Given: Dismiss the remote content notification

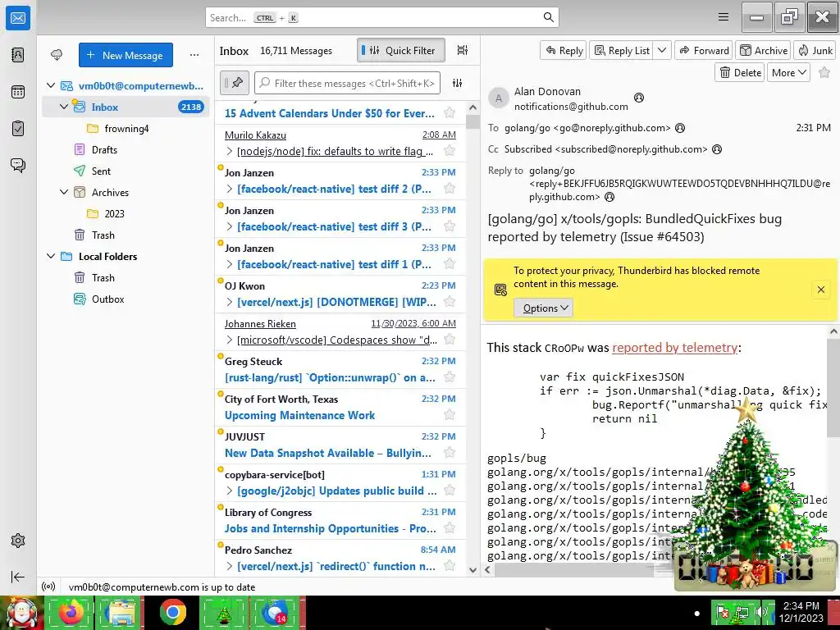Looking at the screenshot, I should click(x=820, y=290).
